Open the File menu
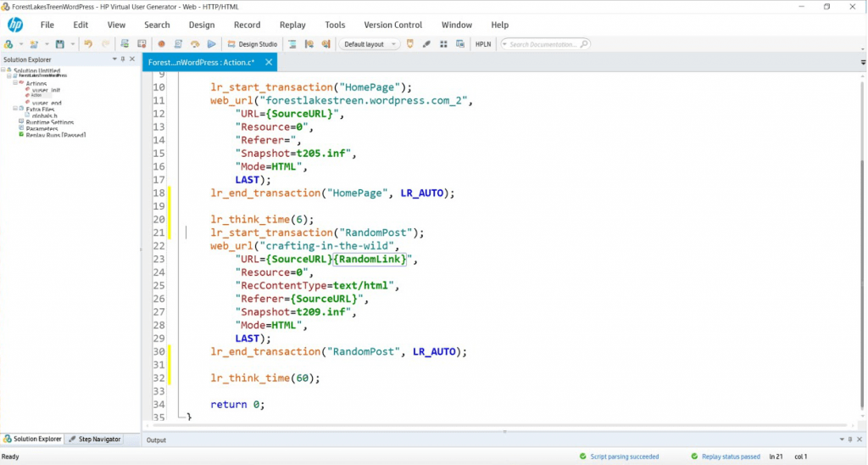The image size is (868, 465). pos(47,25)
